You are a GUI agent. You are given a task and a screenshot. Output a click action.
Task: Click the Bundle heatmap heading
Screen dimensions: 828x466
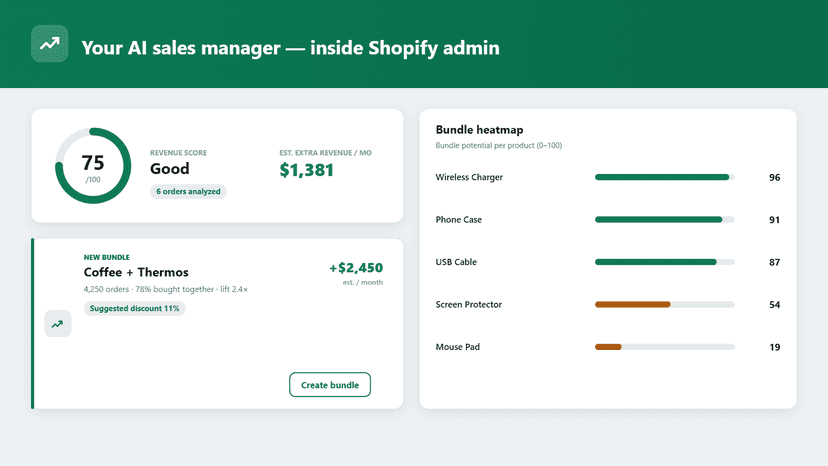point(479,129)
